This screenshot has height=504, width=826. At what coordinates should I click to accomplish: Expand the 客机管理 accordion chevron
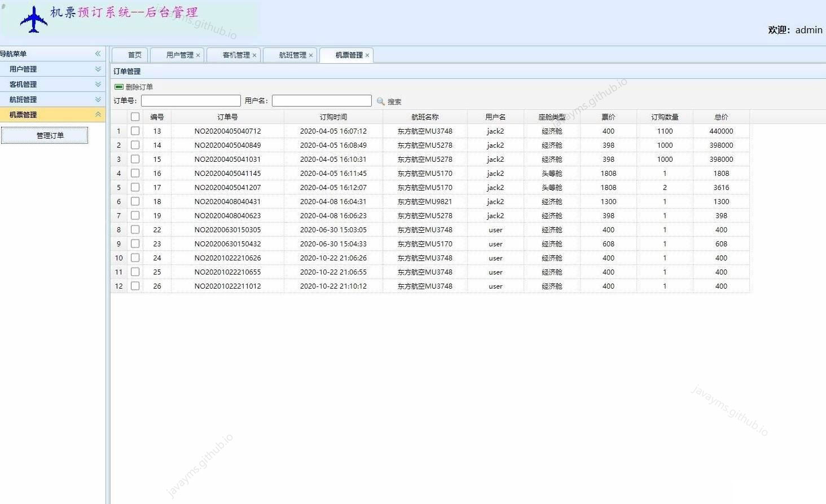(98, 84)
